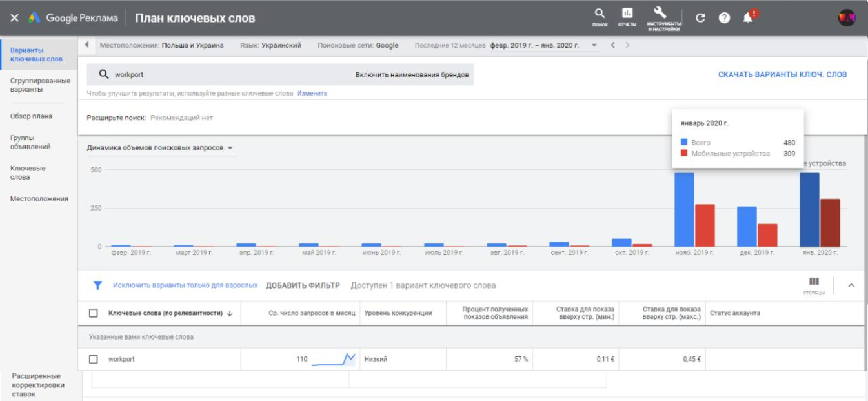Click Исключить варианты только для взрослых link

(185, 285)
